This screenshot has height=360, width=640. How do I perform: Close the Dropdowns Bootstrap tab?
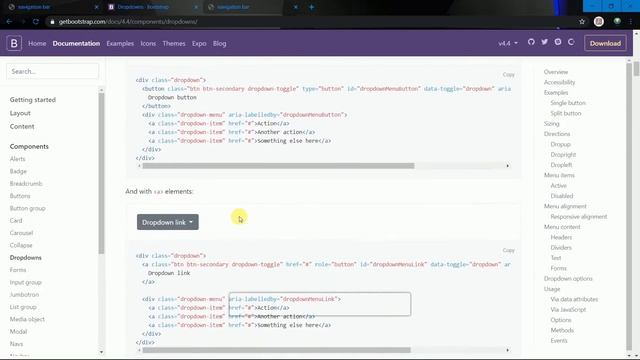pos(196,7)
